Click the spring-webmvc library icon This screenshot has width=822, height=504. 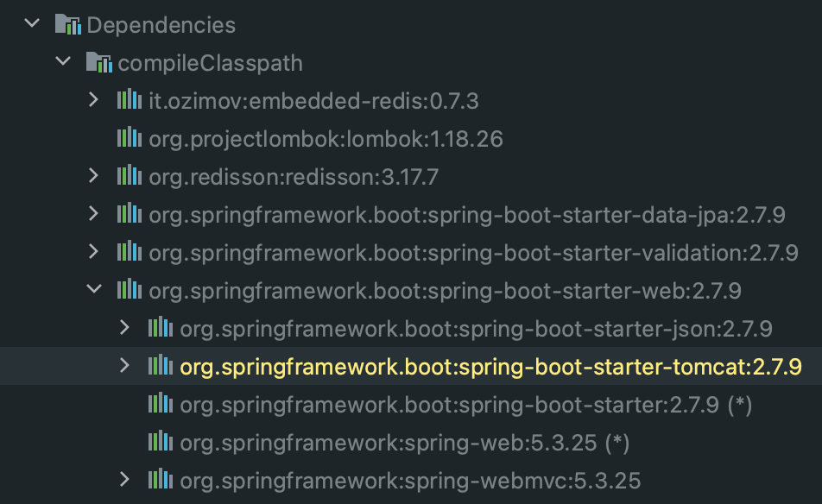pyautogui.click(x=161, y=479)
